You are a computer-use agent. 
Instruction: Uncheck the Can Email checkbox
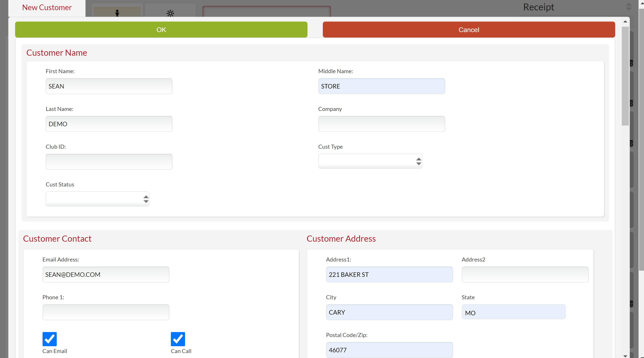click(x=49, y=339)
